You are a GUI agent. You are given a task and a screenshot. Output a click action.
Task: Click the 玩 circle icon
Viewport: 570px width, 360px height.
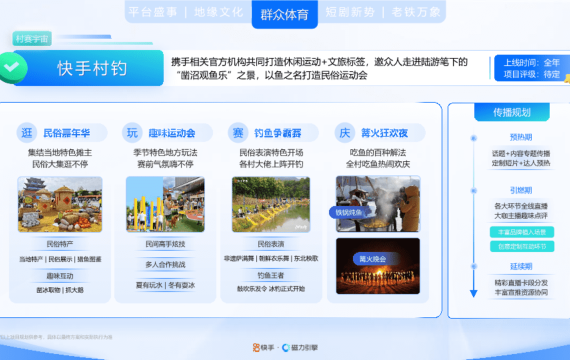coord(132,133)
